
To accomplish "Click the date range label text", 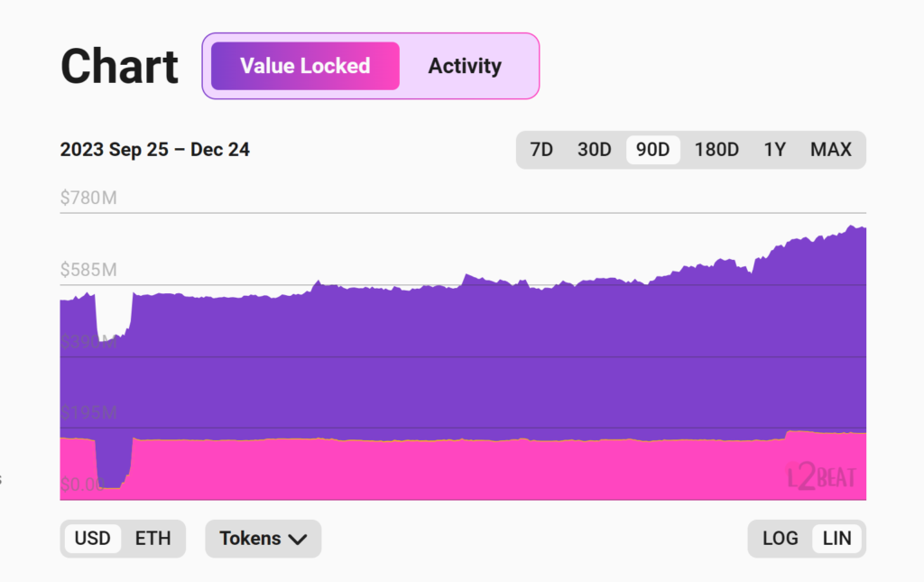I will [x=155, y=150].
